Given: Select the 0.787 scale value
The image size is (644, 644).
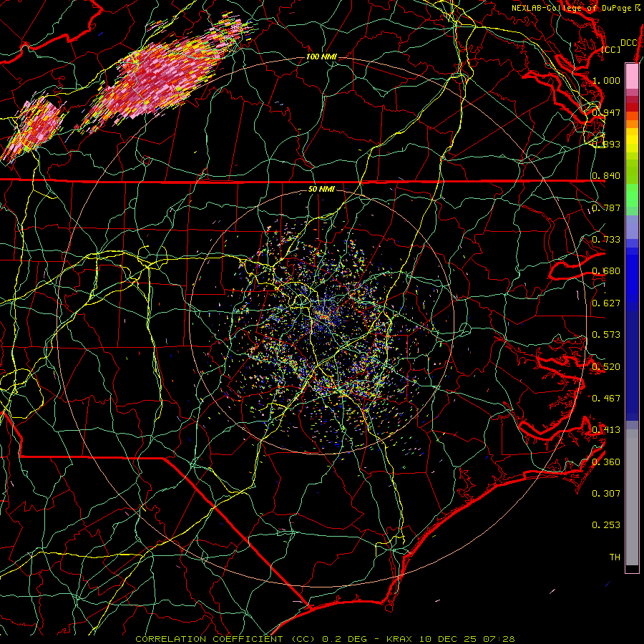Looking at the screenshot, I should (x=606, y=208).
